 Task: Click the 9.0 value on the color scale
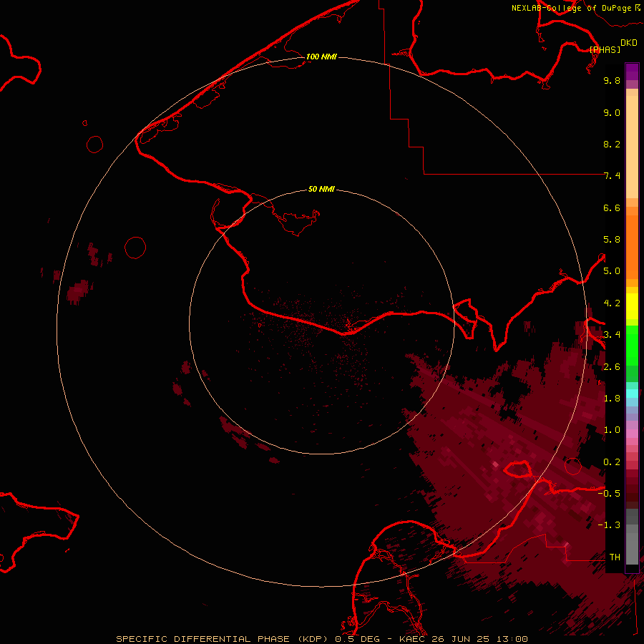[612, 112]
